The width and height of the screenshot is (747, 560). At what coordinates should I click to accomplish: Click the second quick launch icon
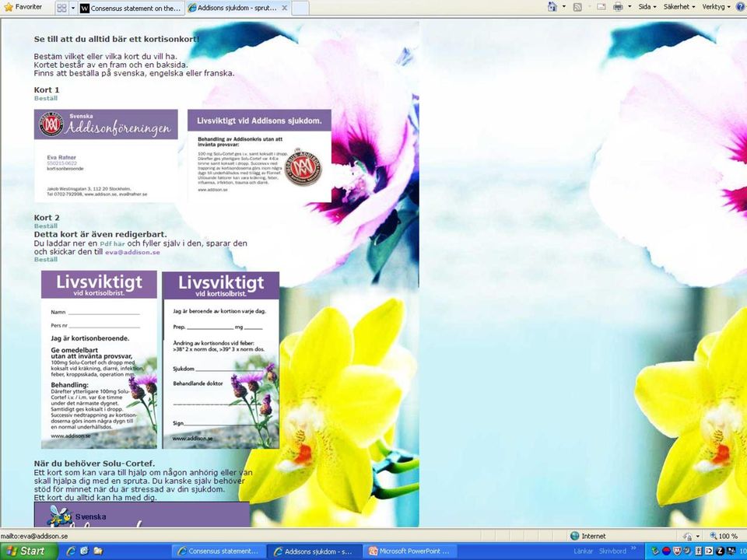click(x=85, y=551)
